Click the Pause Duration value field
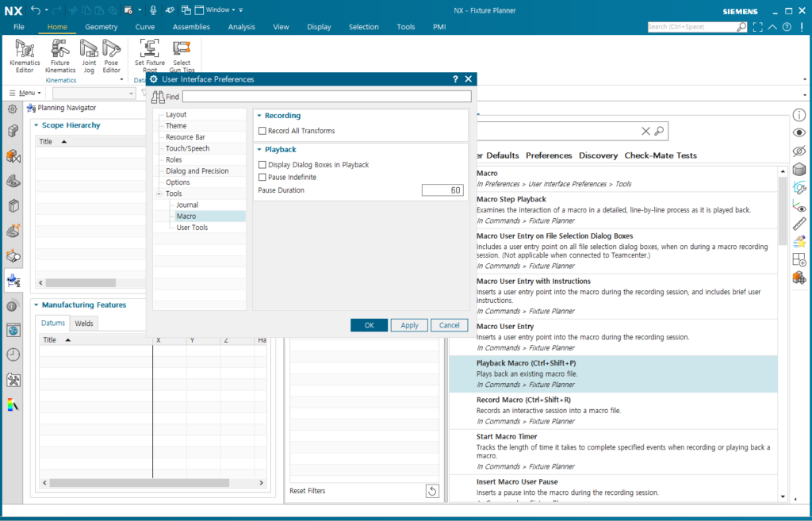 coord(442,190)
